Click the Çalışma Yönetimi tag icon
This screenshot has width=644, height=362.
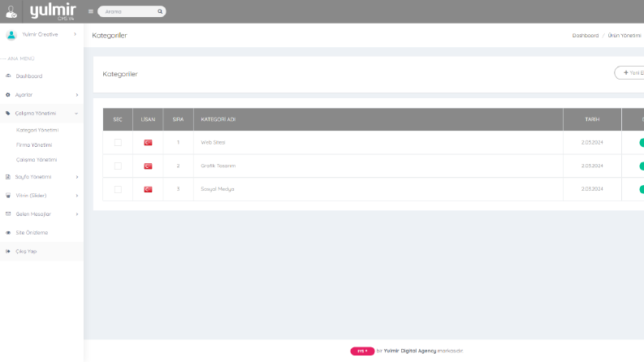tap(8, 114)
